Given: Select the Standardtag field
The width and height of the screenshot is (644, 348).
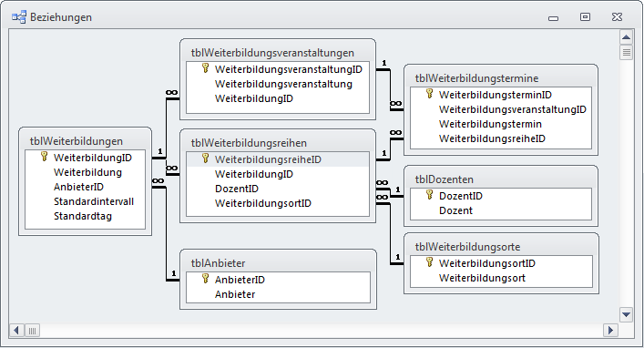Looking at the screenshot, I should [83, 216].
